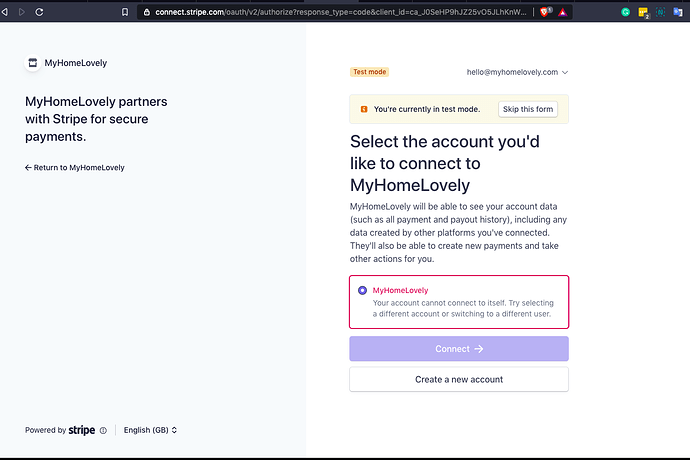This screenshot has height=460, width=690.
Task: Open the Brave Shields lion icon
Action: point(545,12)
